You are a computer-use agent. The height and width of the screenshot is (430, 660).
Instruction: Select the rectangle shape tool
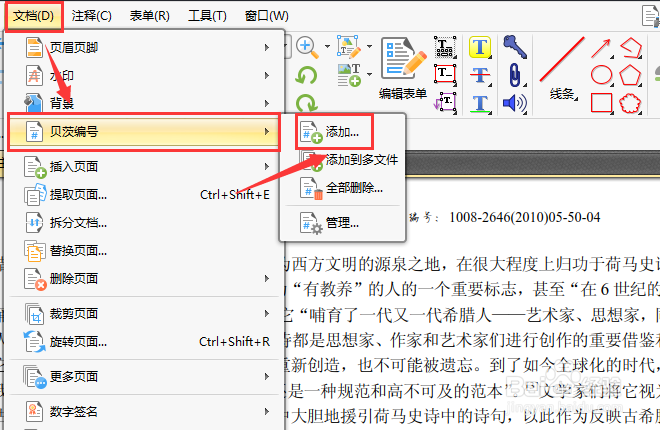[x=601, y=103]
